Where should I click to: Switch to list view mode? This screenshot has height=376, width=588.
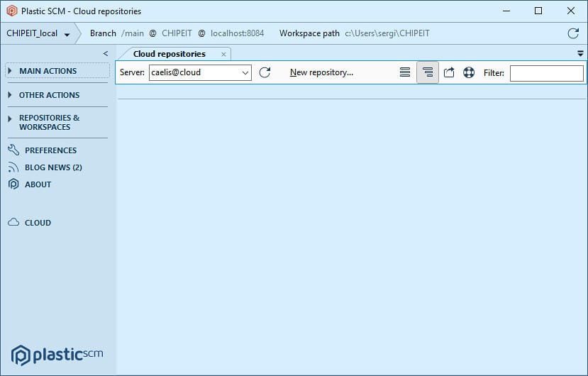404,72
